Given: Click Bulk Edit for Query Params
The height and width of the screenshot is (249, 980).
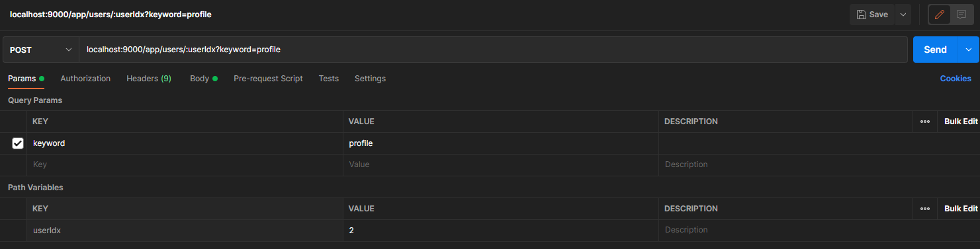Looking at the screenshot, I should click(961, 122).
